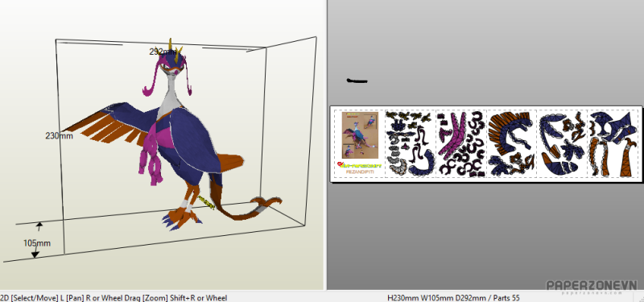Click the magenta braided ribbon on the bird's chest
The image size is (644, 302).
point(152,158)
